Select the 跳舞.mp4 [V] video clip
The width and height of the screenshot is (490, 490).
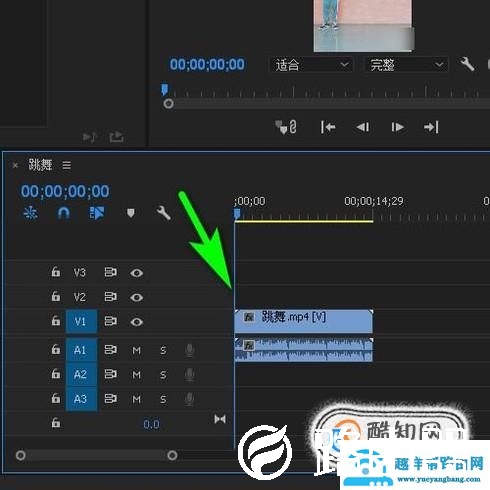click(304, 321)
